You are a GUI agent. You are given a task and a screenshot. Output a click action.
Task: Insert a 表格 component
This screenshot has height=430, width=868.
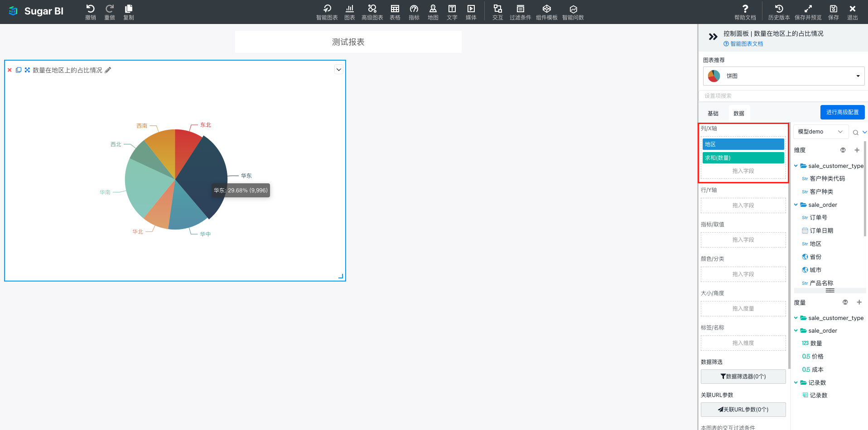(x=395, y=12)
